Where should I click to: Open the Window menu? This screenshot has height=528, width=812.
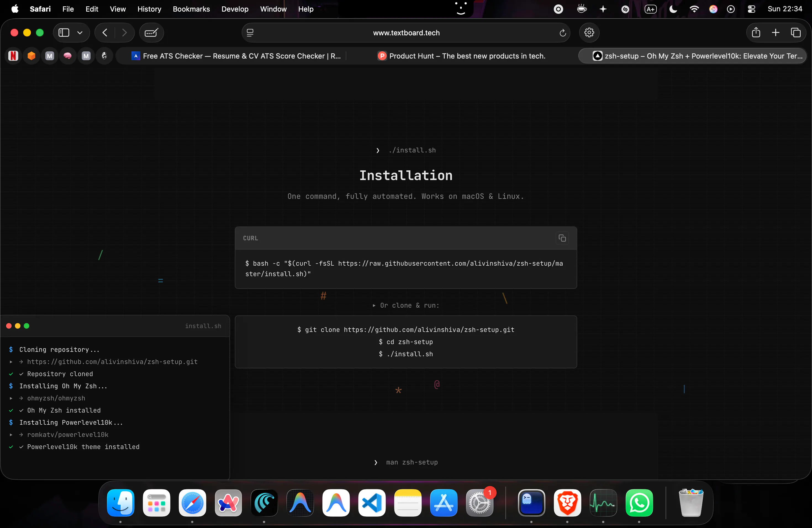tap(273, 9)
